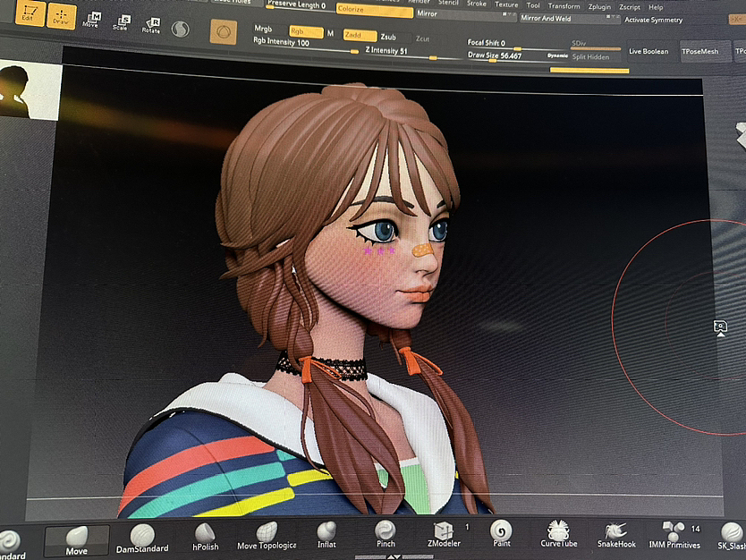The image size is (746, 560).
Task: Toggle the Dynamic draw size option
Action: pos(557,55)
